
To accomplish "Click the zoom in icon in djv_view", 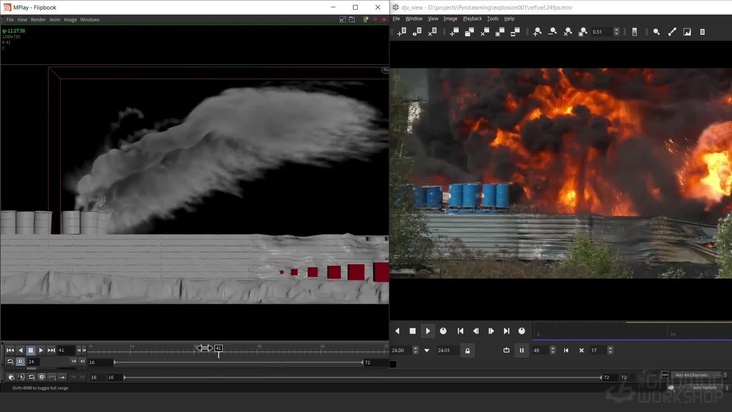I will (537, 32).
